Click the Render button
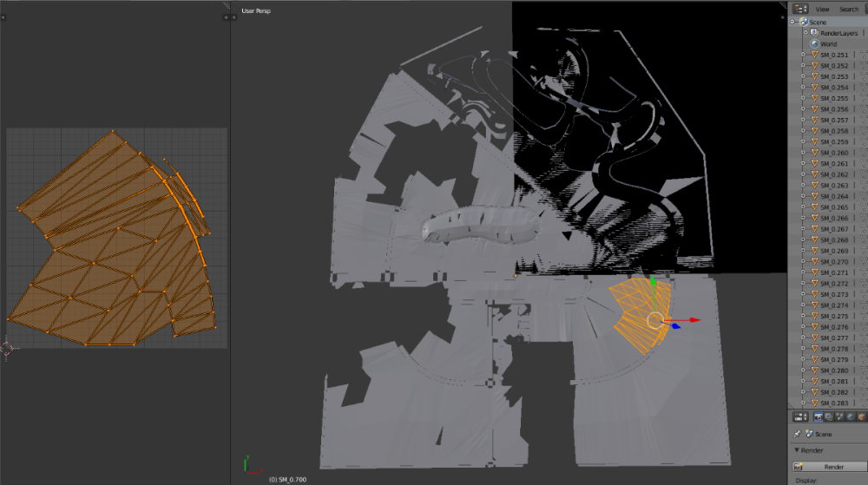The width and height of the screenshot is (868, 485). [831, 467]
